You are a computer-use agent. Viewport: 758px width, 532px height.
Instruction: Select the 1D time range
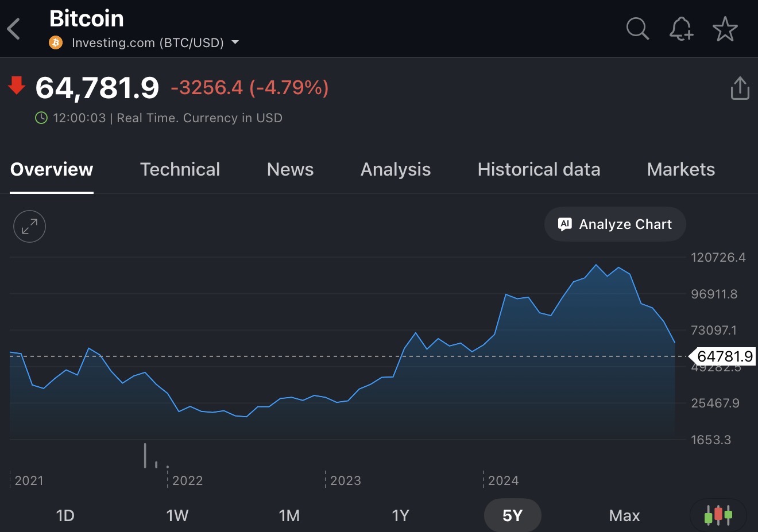[65, 515]
